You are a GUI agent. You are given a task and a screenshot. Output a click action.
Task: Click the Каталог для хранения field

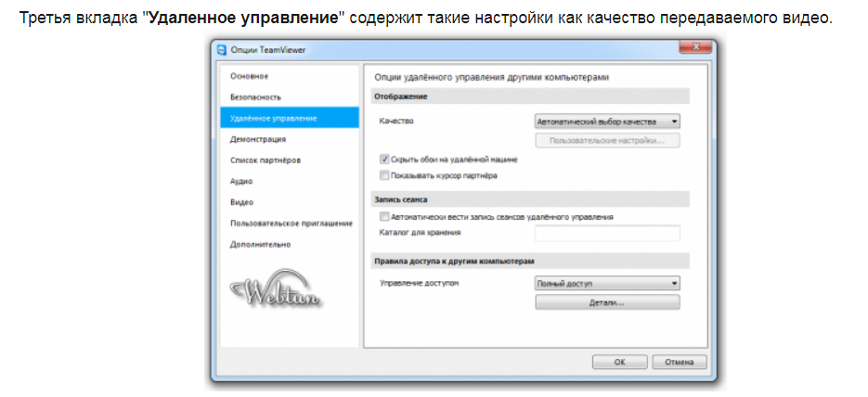[x=607, y=234]
